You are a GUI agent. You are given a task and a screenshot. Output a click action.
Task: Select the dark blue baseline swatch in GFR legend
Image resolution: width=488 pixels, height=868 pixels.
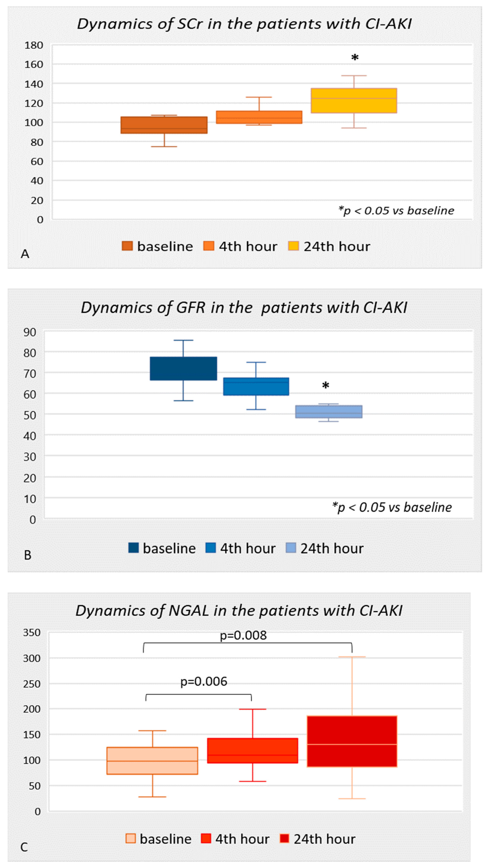tap(134, 548)
